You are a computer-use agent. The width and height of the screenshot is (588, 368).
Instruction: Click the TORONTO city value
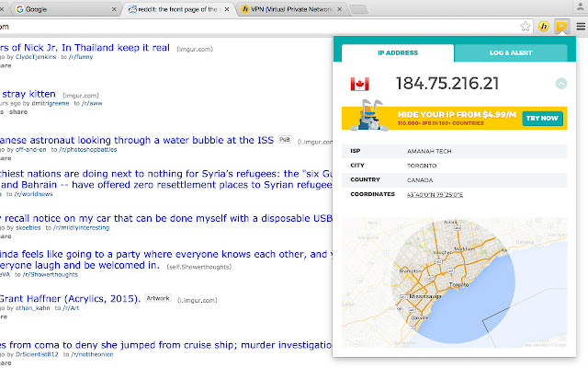pyautogui.click(x=422, y=166)
